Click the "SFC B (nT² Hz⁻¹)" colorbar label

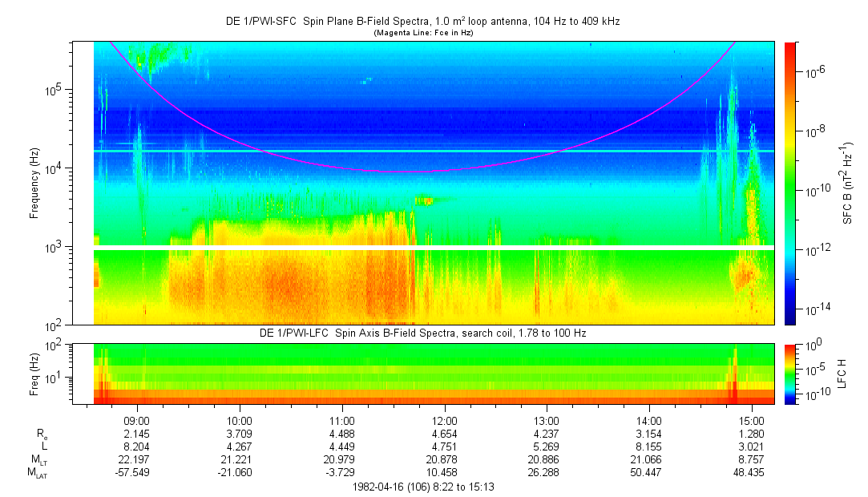pos(848,183)
